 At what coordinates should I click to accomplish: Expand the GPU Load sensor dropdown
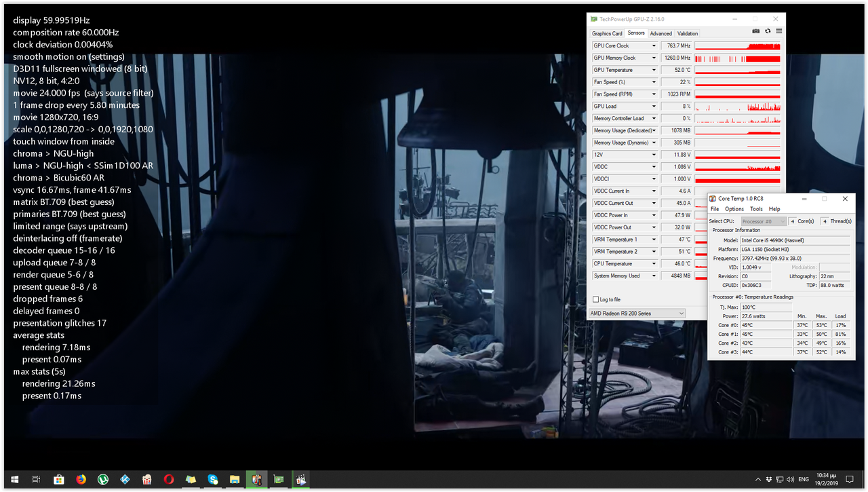(654, 107)
